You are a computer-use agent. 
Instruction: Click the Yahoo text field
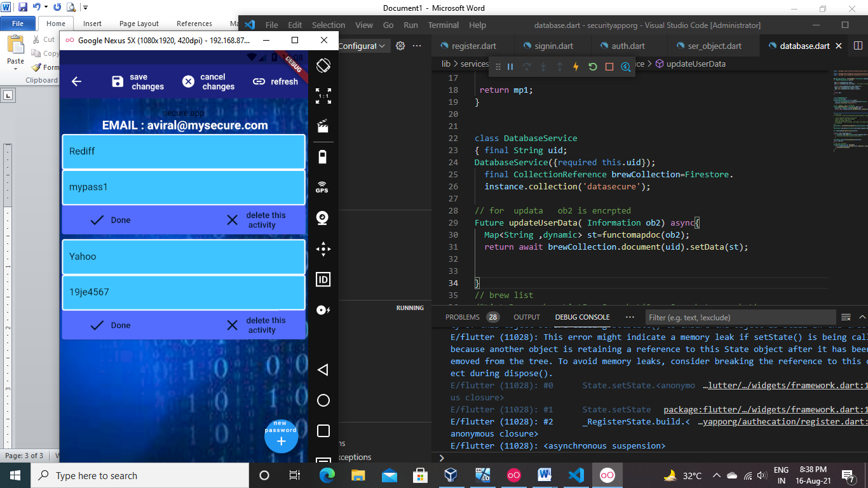click(184, 257)
